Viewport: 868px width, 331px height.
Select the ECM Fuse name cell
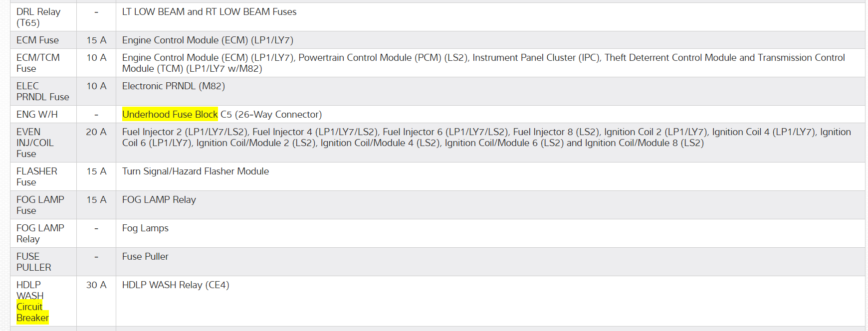[x=37, y=40]
